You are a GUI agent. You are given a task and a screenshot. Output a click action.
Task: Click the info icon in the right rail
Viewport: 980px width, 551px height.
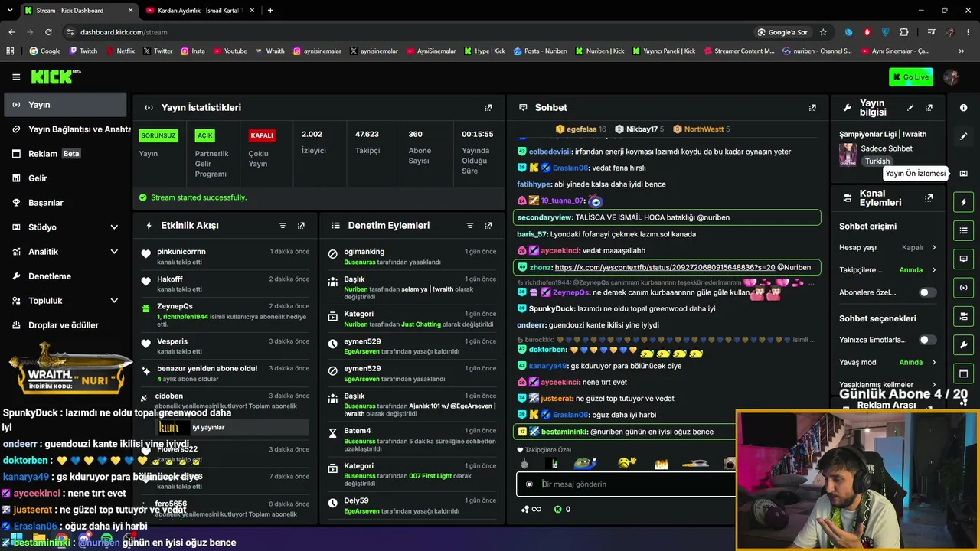pyautogui.click(x=963, y=108)
